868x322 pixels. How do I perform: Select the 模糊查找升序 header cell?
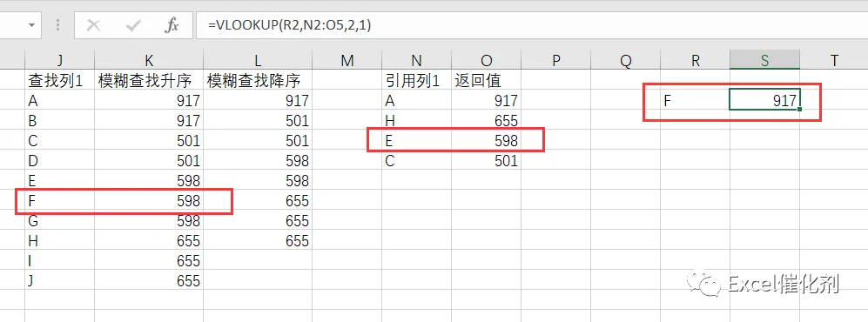click(x=149, y=80)
